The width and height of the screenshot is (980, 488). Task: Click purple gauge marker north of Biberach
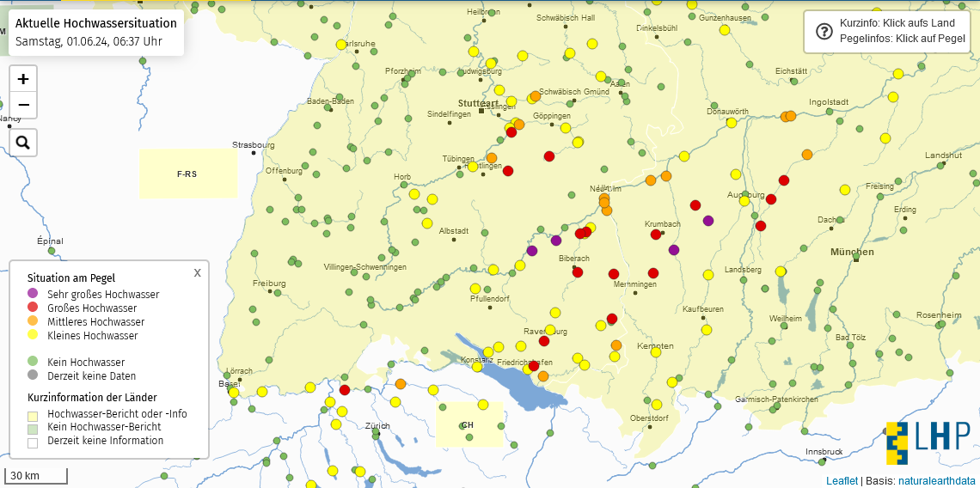[556, 240]
